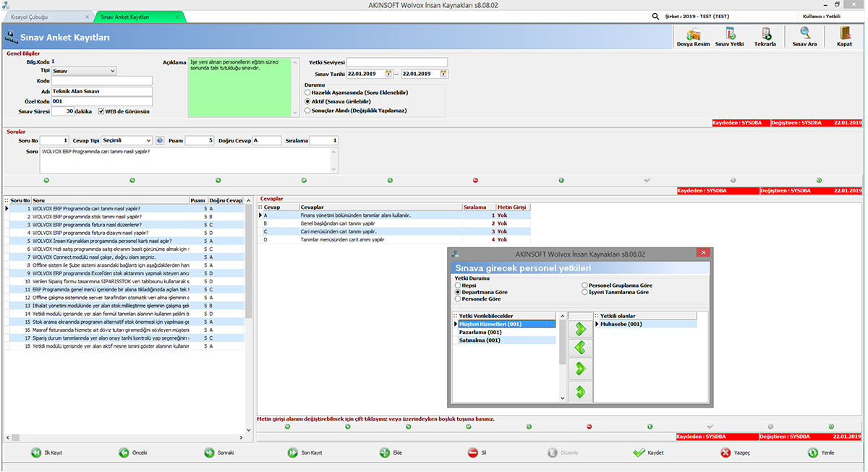
Task: Add a new record with Ekle
Action: (x=391, y=452)
